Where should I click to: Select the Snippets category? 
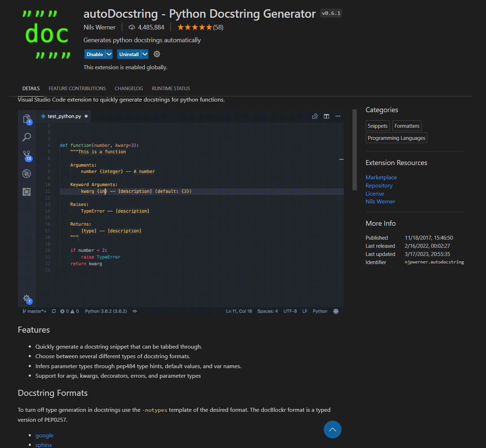click(x=378, y=126)
